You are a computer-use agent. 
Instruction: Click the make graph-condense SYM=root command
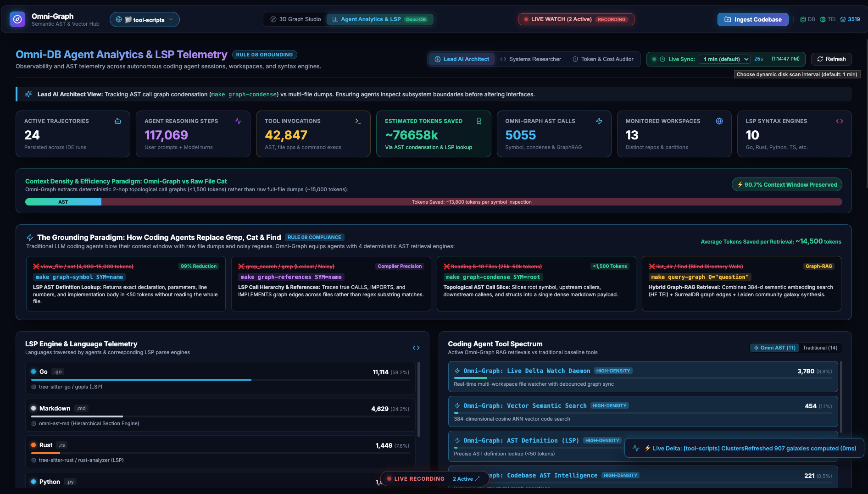(x=493, y=277)
